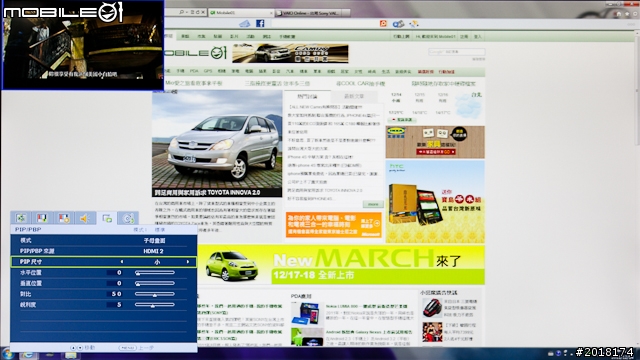Open the PIP/PBP tab icon in OSD
The width and height of the screenshot is (640, 360).
[x=107, y=219]
